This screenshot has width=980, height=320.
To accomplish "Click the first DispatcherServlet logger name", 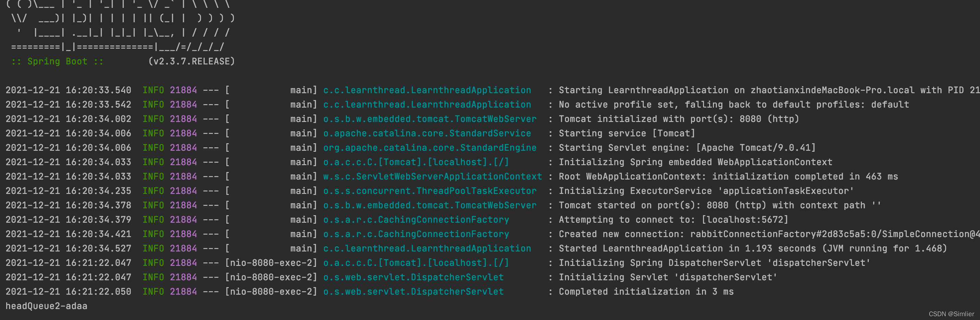I will click(413, 278).
